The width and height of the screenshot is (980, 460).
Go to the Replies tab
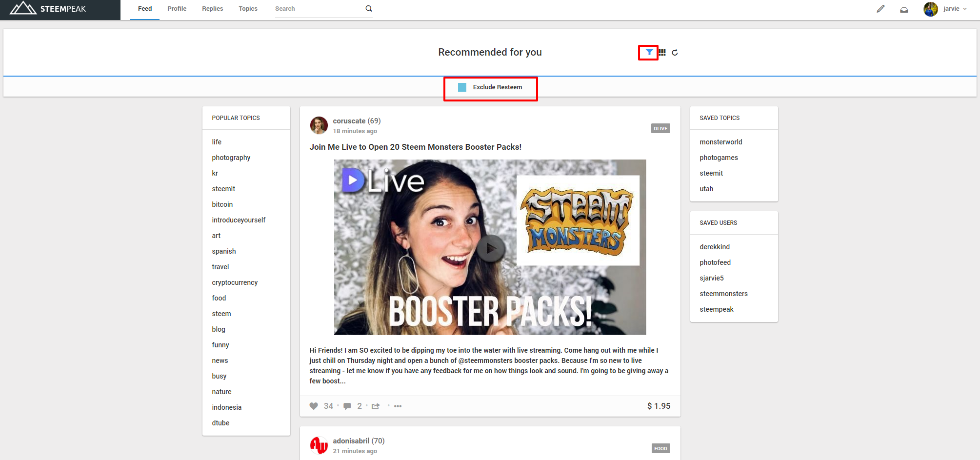coord(213,9)
